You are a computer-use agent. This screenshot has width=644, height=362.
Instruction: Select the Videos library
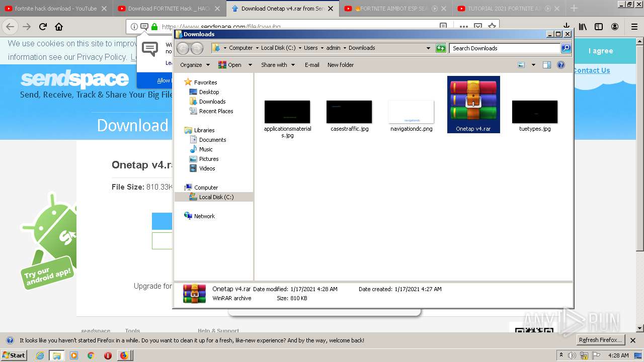point(207,168)
